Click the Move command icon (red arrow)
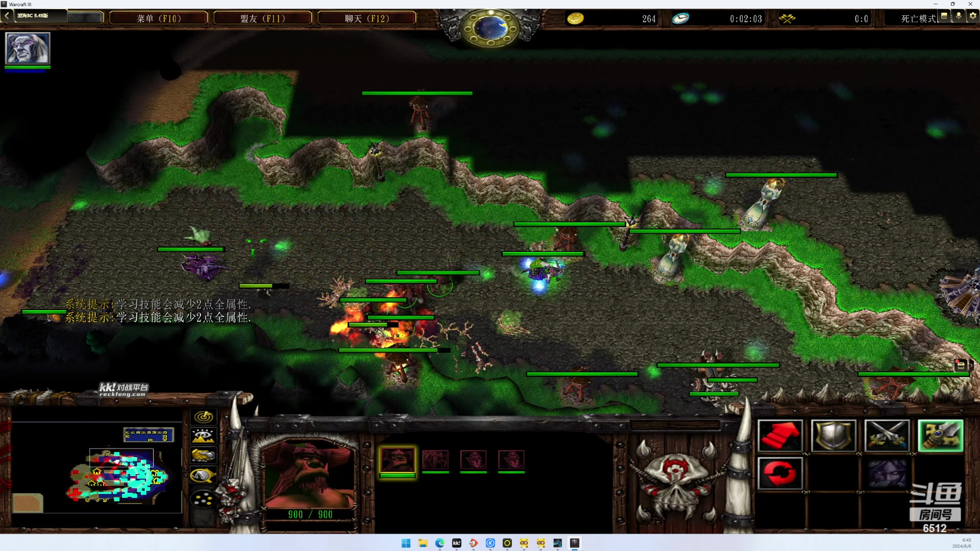The width and height of the screenshot is (980, 551). coord(780,436)
